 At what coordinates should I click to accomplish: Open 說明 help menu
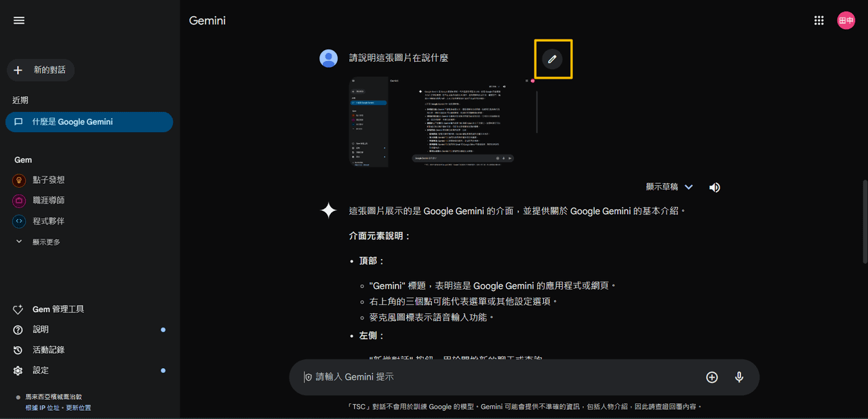[x=41, y=330]
